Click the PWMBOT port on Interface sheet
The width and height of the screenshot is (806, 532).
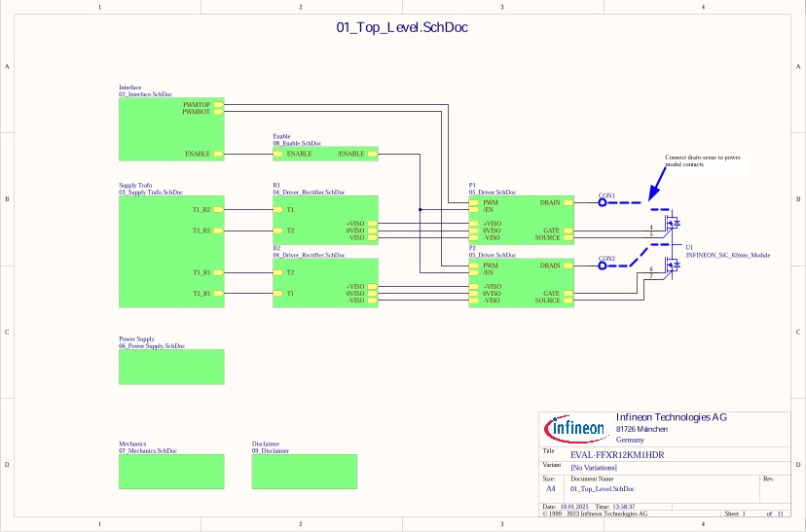[x=219, y=112]
